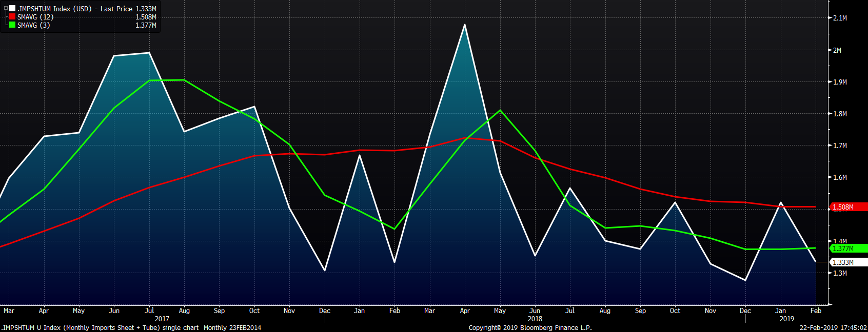
Task: Click the April 2018 peak on white line
Action: coord(465,25)
